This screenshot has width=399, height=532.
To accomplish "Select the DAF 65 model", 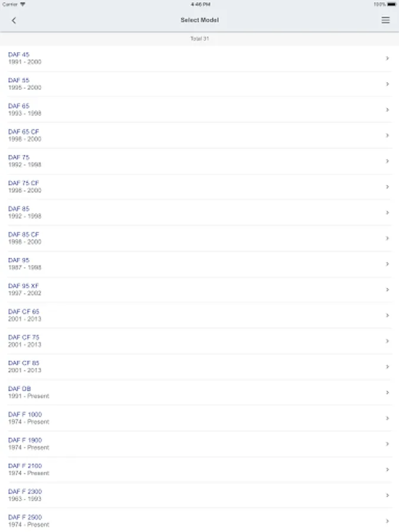I will point(200,109).
